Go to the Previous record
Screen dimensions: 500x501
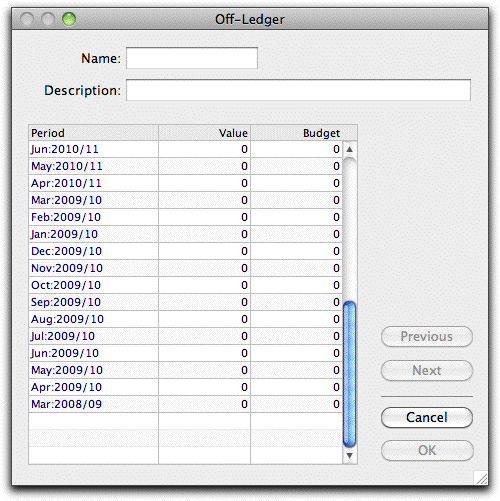(x=427, y=336)
